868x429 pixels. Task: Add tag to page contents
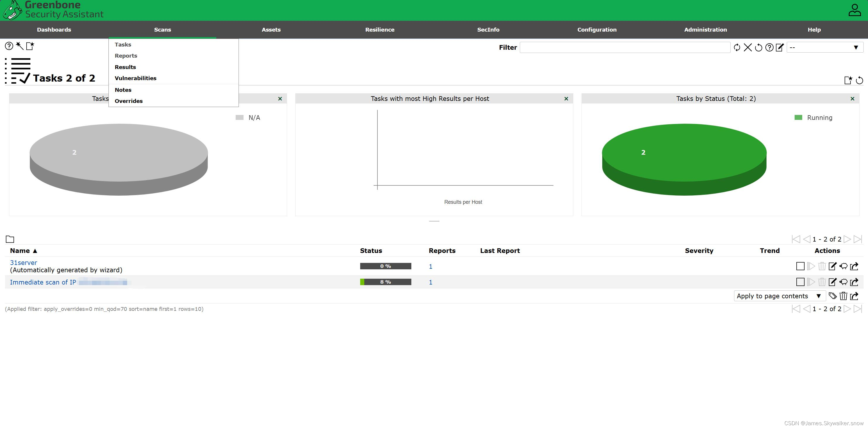[x=833, y=296]
